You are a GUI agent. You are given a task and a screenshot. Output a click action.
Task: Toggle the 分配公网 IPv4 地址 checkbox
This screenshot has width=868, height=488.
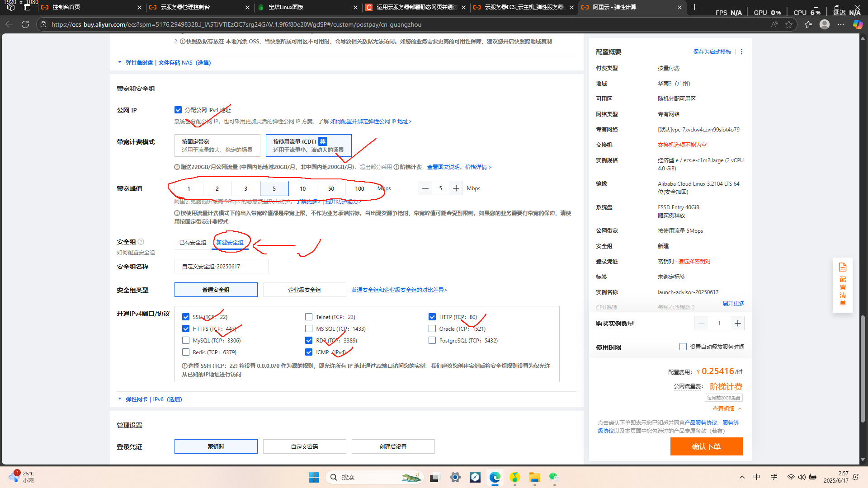[x=178, y=110]
